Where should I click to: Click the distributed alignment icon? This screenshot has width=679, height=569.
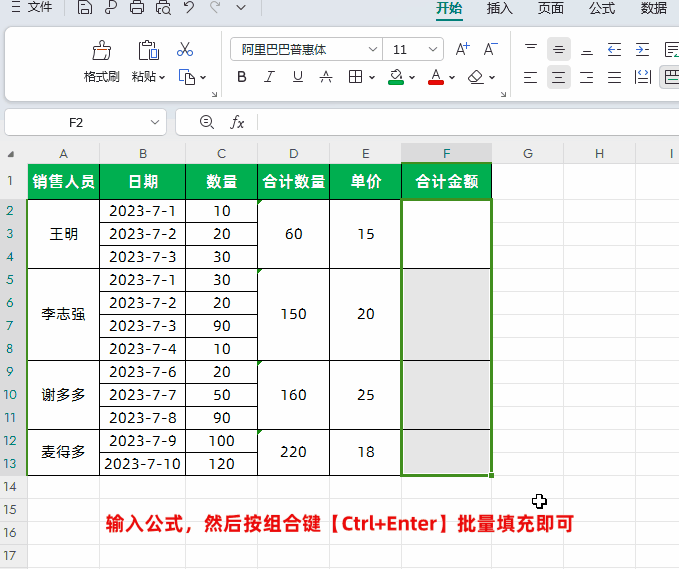(x=643, y=78)
